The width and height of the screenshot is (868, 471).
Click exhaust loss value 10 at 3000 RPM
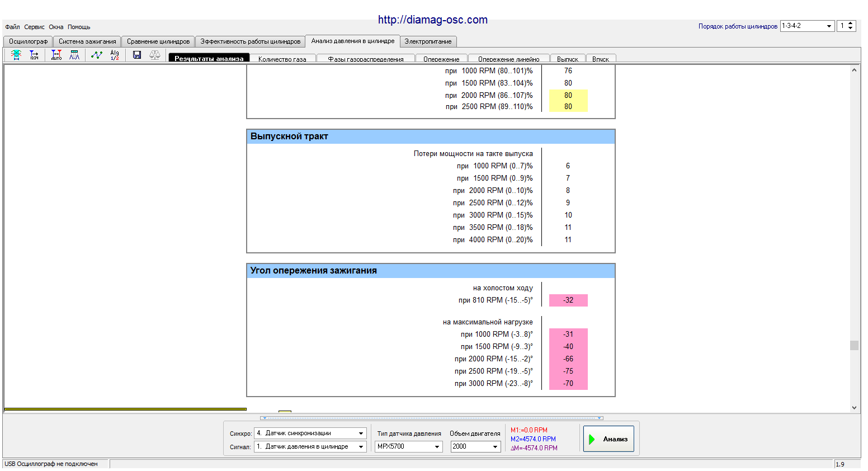click(x=568, y=215)
